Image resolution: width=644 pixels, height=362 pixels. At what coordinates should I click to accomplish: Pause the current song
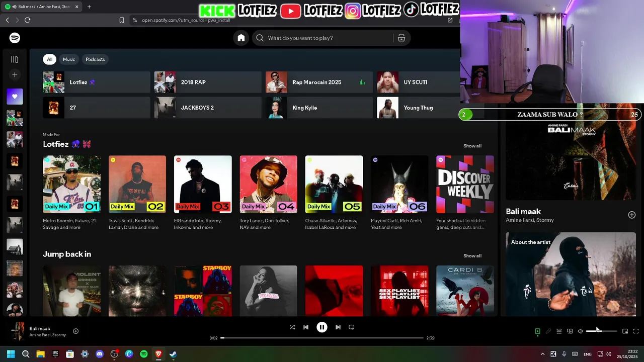(322, 327)
